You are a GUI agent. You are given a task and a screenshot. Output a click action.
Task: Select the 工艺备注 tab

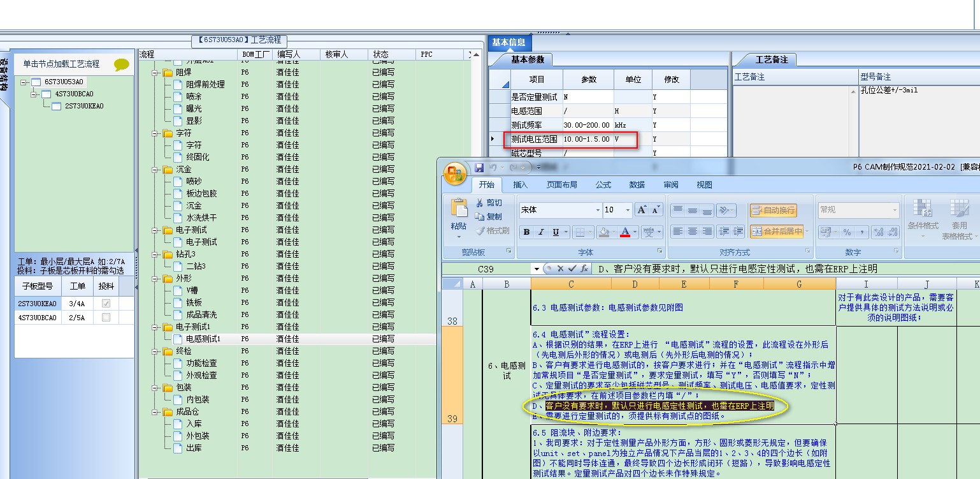click(772, 59)
